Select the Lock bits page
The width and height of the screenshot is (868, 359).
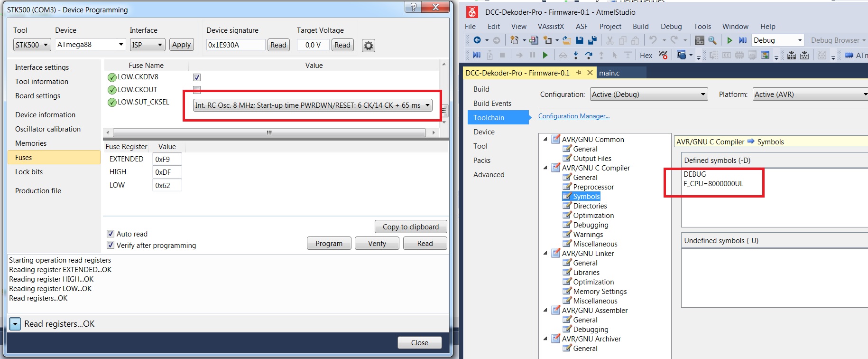pos(29,171)
